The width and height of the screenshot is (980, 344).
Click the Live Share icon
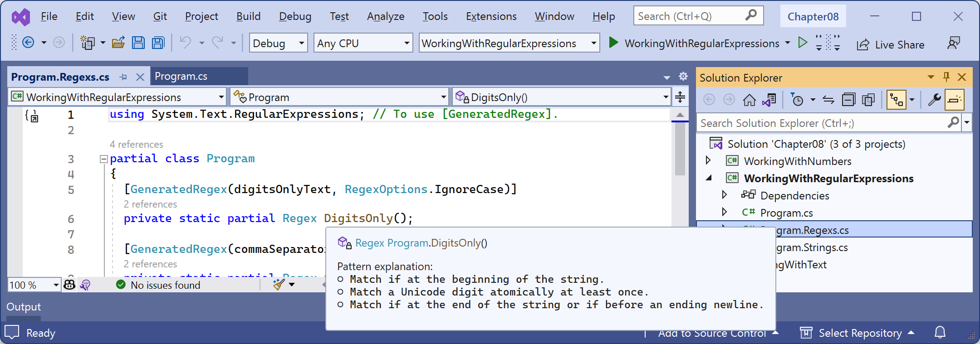coord(863,44)
